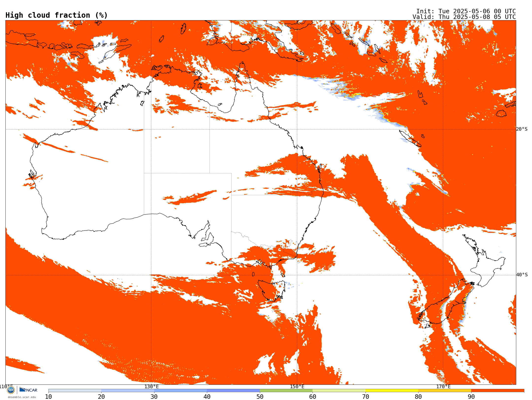
Task: Click the 130°E longitude label
Action: click(151, 386)
